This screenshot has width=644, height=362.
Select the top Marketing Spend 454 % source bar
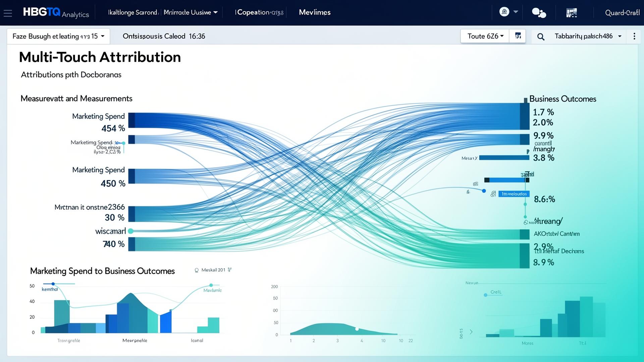tap(131, 120)
